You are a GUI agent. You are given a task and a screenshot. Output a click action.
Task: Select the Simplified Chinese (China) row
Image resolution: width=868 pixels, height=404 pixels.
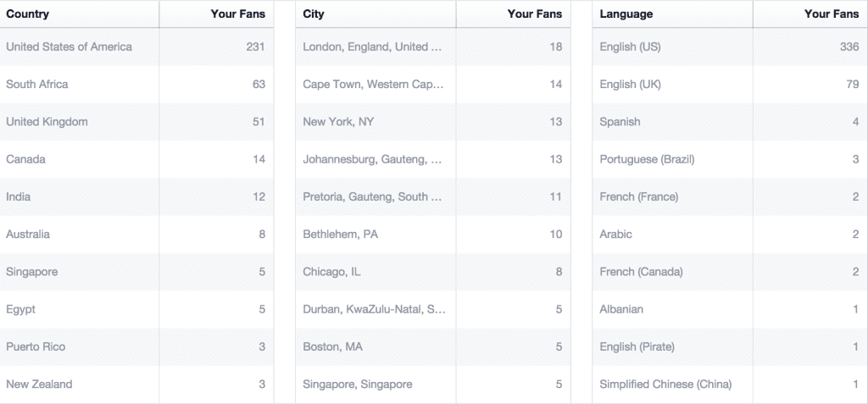(730, 384)
